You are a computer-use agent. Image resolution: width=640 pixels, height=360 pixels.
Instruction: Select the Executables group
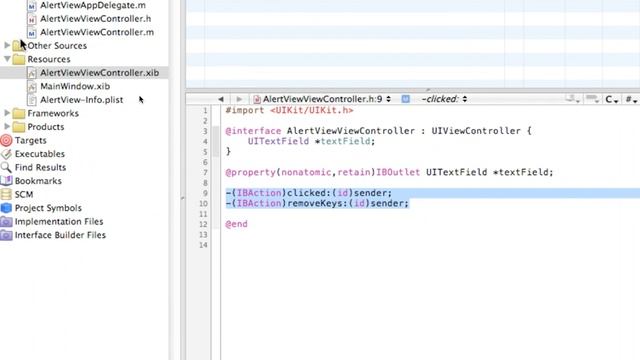tap(40, 154)
